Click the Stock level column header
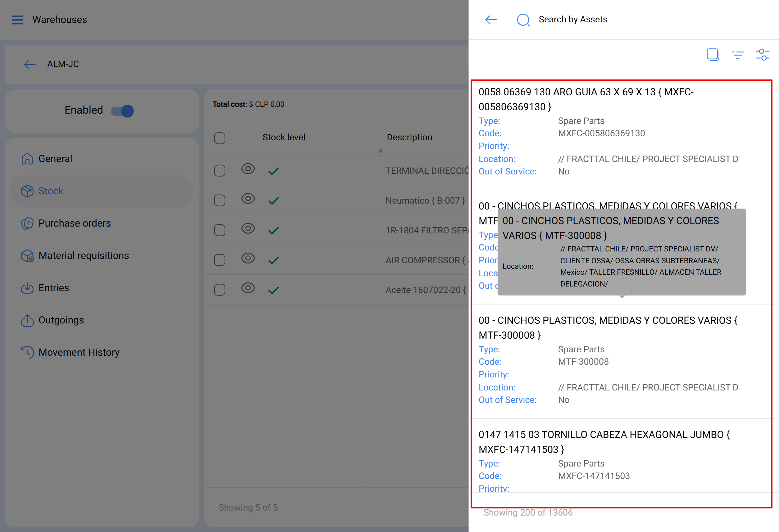The height and width of the screenshot is (532, 779). click(284, 138)
